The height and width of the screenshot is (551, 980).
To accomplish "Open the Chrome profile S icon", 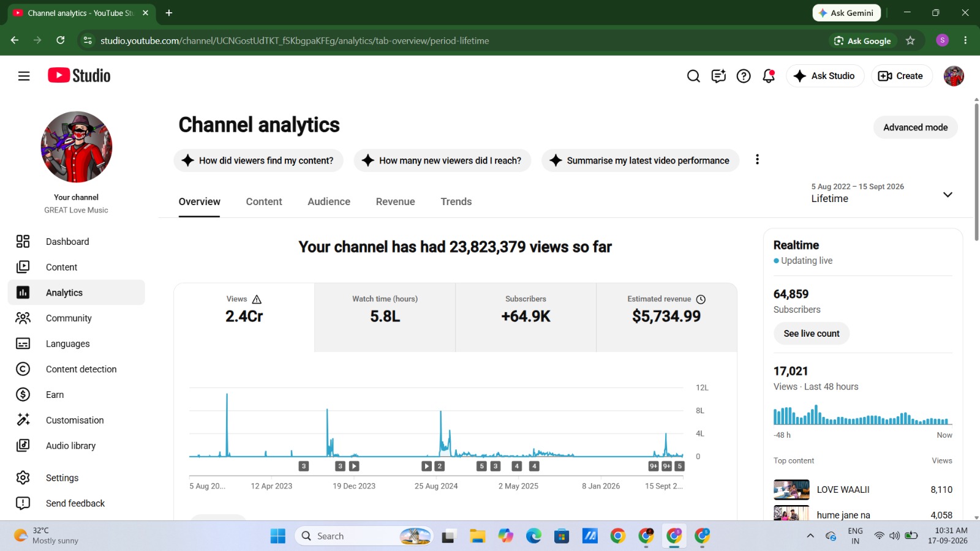I will 943,40.
